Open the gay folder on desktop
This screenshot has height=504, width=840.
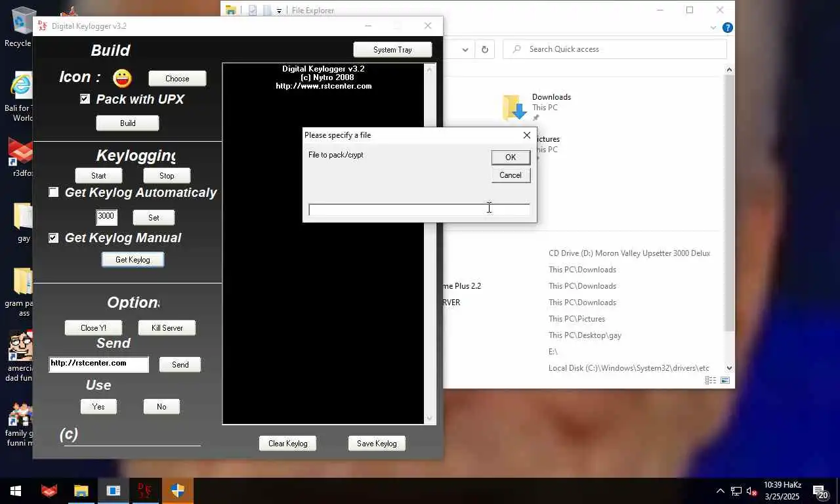(24, 222)
